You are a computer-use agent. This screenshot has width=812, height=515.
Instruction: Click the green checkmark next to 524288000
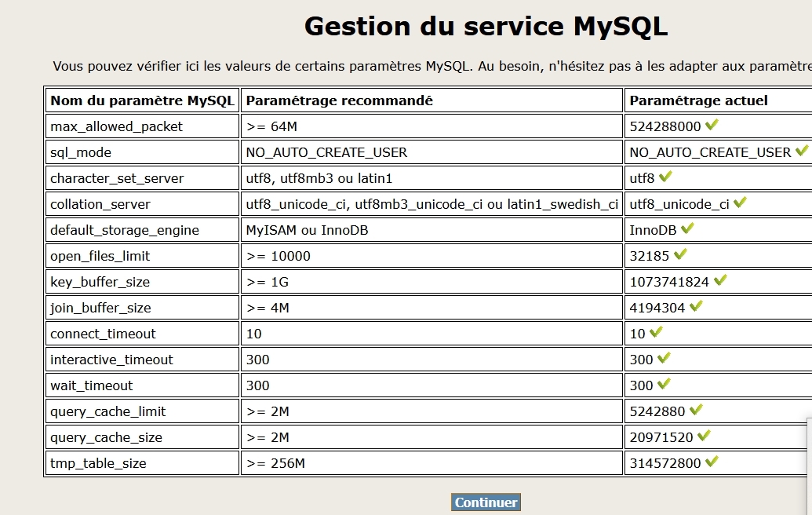coord(712,125)
